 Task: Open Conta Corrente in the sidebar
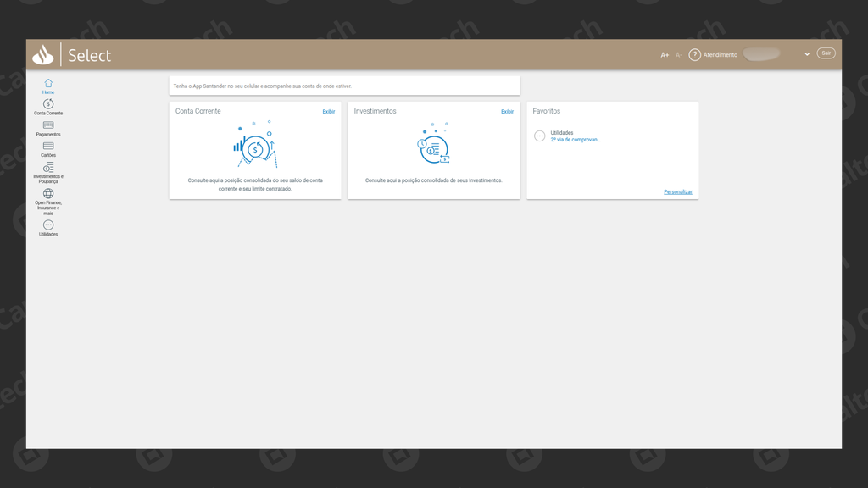(48, 105)
